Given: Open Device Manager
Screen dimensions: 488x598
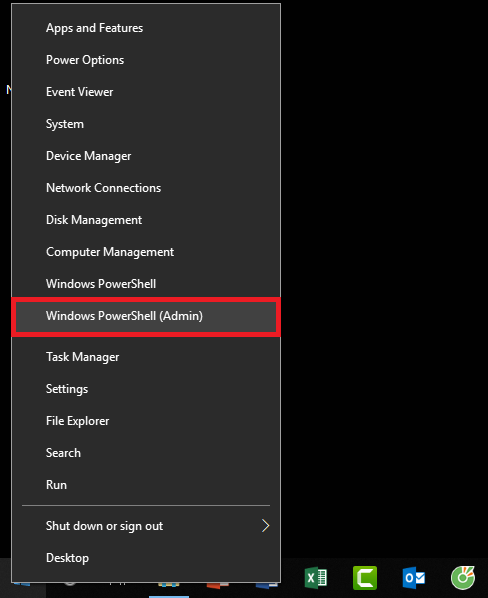Looking at the screenshot, I should click(x=146, y=156).
